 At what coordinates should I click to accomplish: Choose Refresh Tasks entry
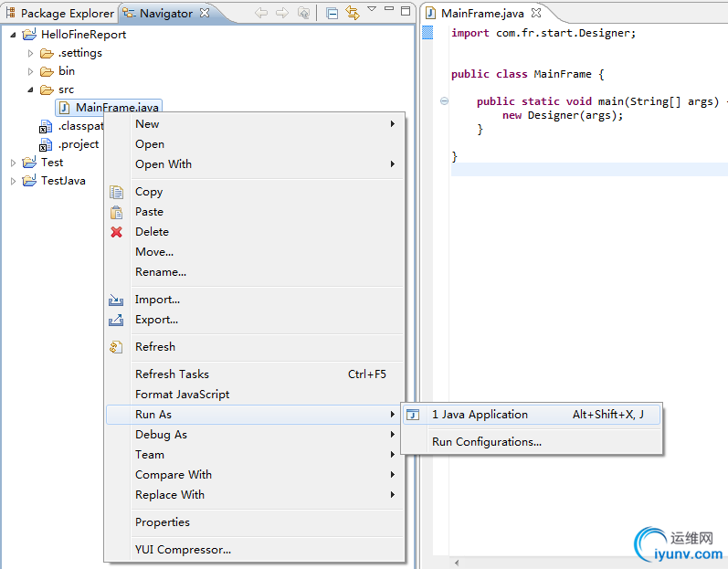point(256,374)
